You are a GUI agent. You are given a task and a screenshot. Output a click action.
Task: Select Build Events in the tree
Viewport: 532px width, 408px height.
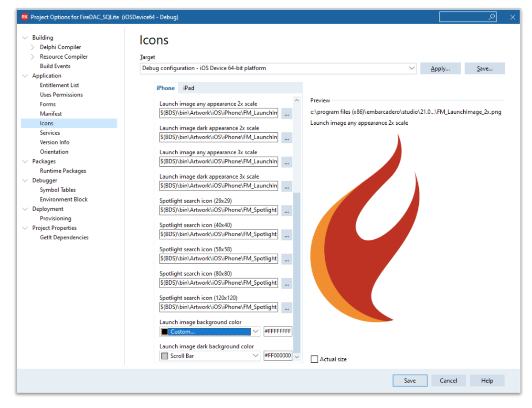tap(55, 66)
